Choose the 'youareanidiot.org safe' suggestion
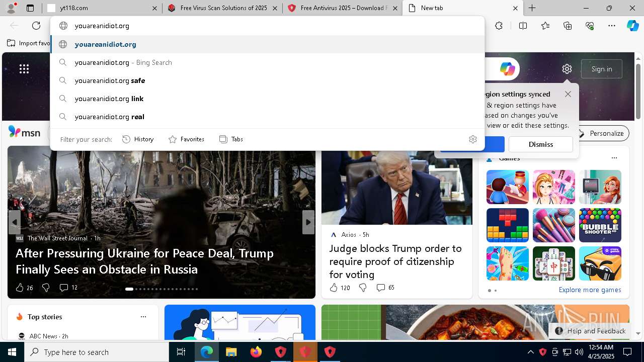The height and width of the screenshot is (362, 644). tap(268, 80)
